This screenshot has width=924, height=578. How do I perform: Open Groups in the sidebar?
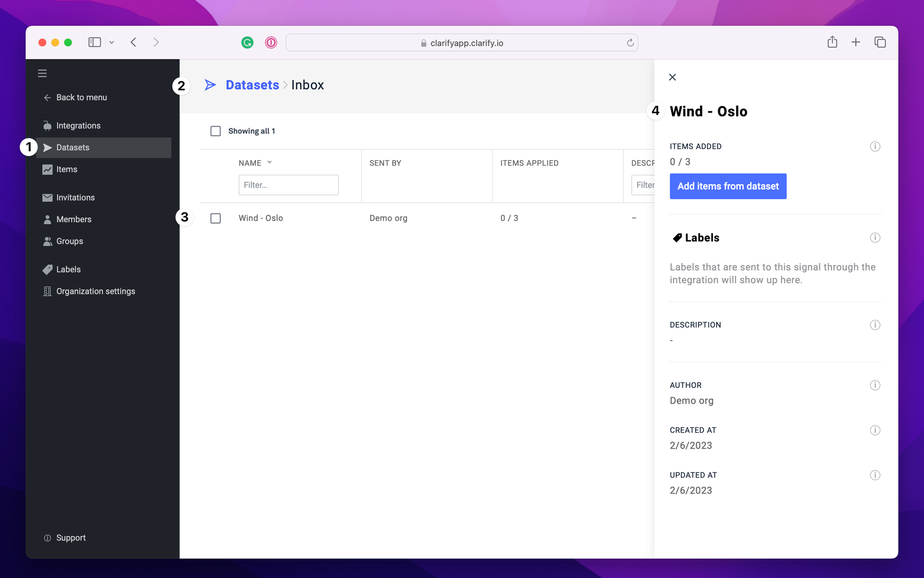click(x=63, y=241)
